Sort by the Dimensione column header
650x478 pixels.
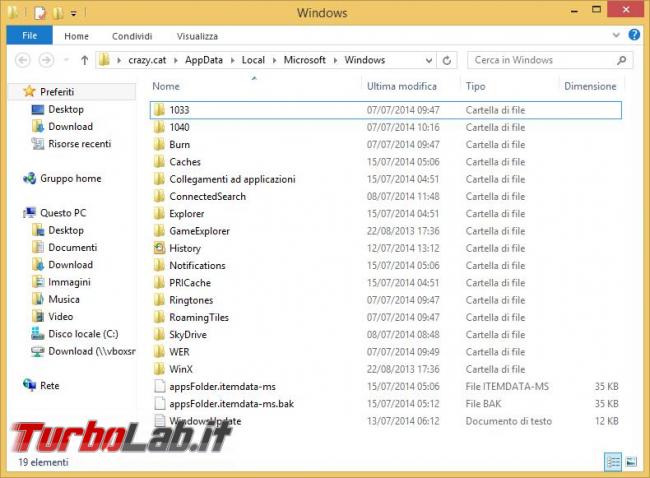[x=590, y=86]
